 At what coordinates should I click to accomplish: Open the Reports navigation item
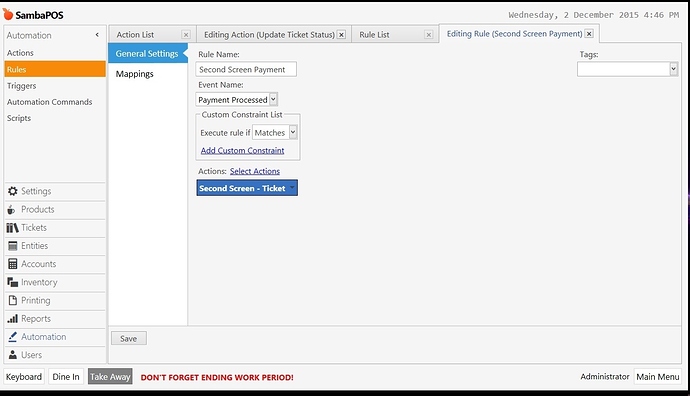(x=55, y=319)
